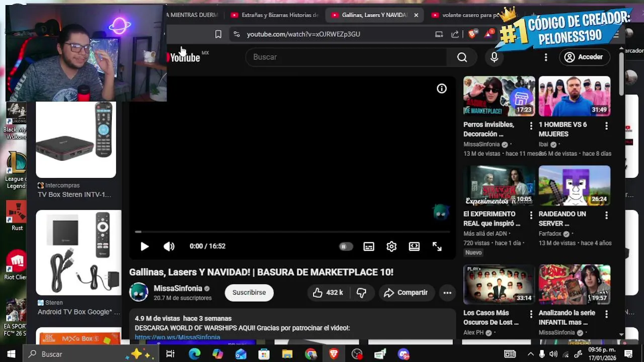Open site info icon in address bar
This screenshot has height=362, width=644.
tap(236, 34)
